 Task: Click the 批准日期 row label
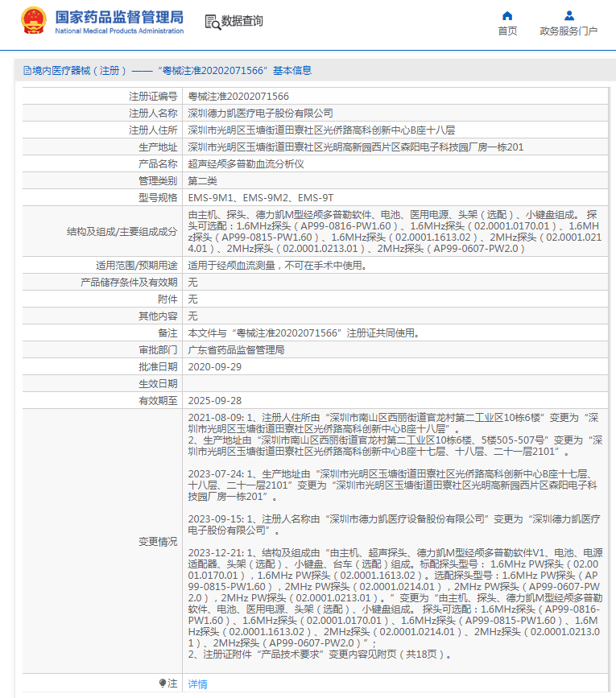158,367
